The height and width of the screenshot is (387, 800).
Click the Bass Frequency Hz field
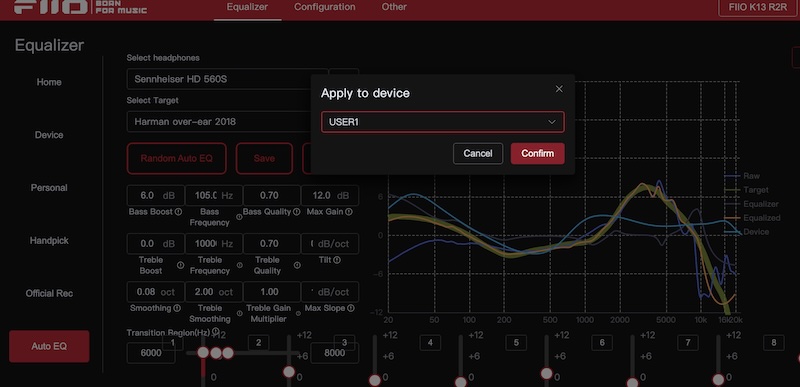214,196
